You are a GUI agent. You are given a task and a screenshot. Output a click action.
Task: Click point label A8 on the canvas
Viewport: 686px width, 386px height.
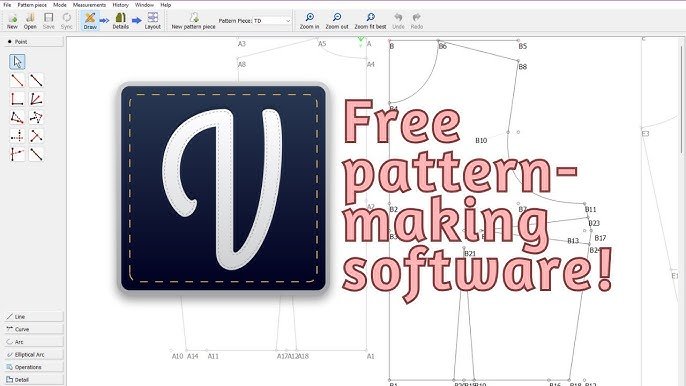tap(242, 64)
